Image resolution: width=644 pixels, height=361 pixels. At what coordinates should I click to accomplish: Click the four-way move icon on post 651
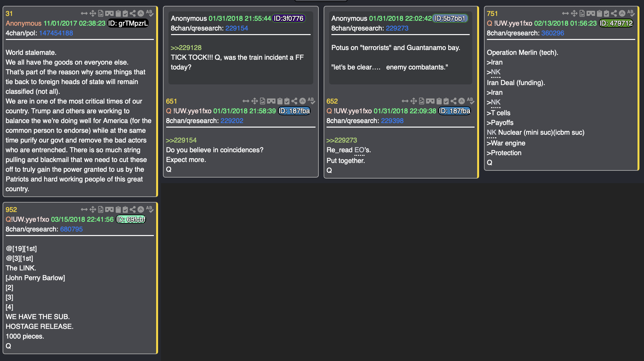[x=254, y=101]
